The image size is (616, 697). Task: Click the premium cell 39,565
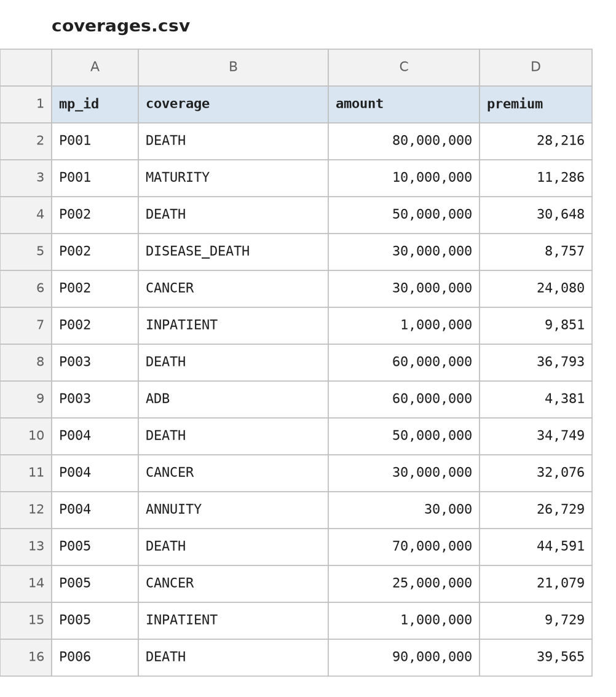(x=535, y=658)
